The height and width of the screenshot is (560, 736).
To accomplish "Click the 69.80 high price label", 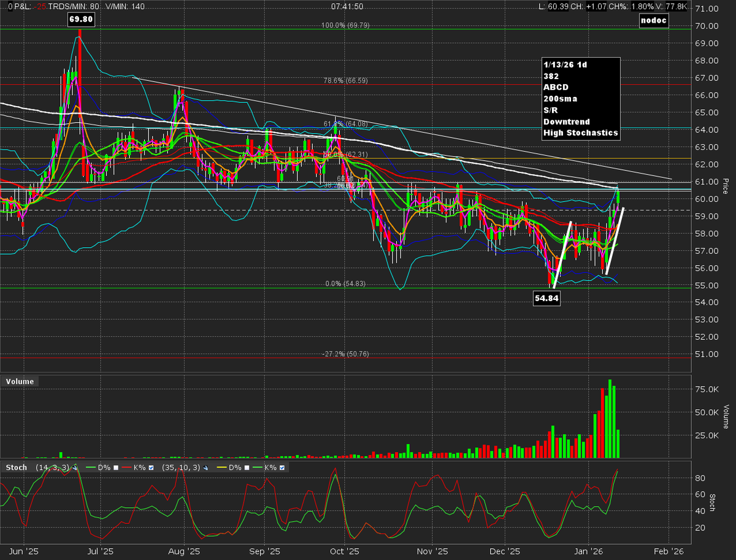I will tap(80, 20).
